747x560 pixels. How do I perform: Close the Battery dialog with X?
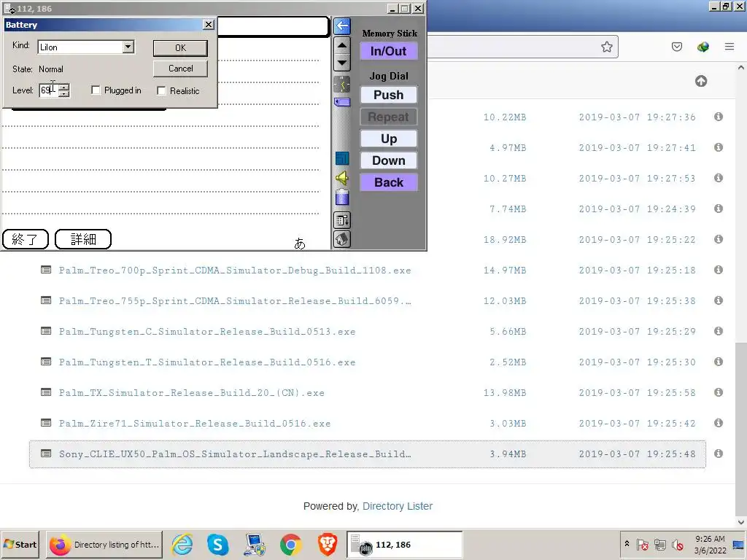[x=208, y=24]
